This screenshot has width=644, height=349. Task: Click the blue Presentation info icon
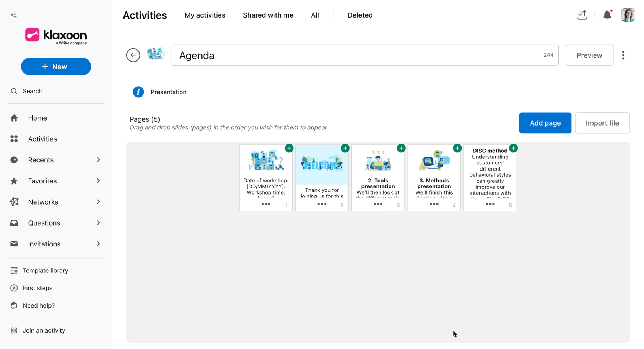tap(138, 92)
